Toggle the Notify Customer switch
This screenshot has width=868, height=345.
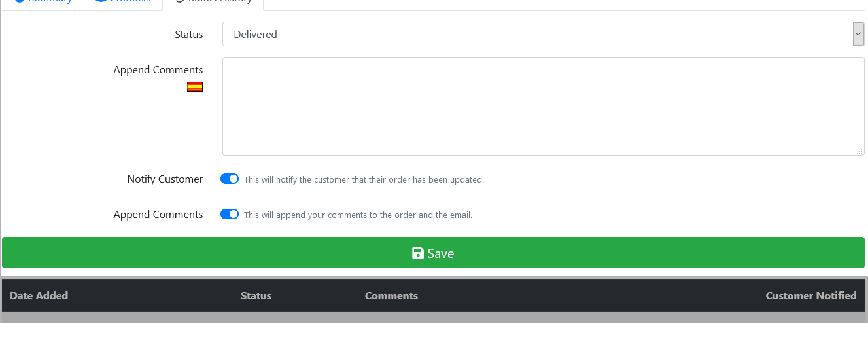230,179
